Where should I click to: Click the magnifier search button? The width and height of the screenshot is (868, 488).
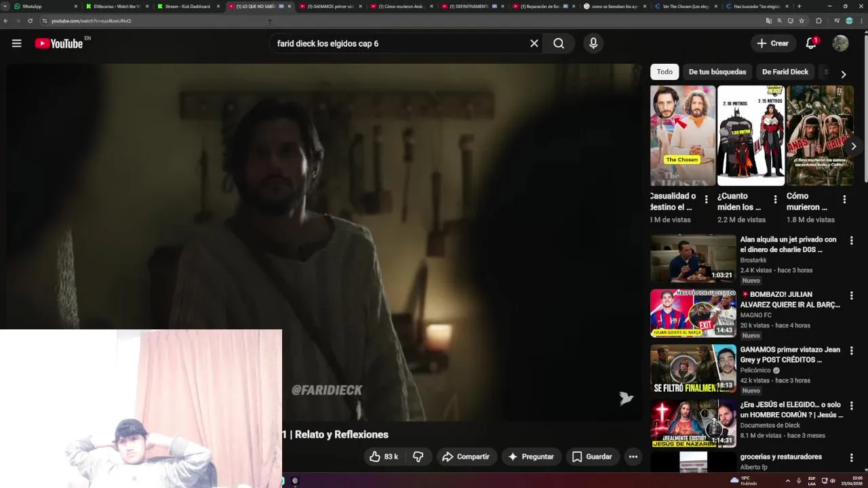(x=559, y=43)
